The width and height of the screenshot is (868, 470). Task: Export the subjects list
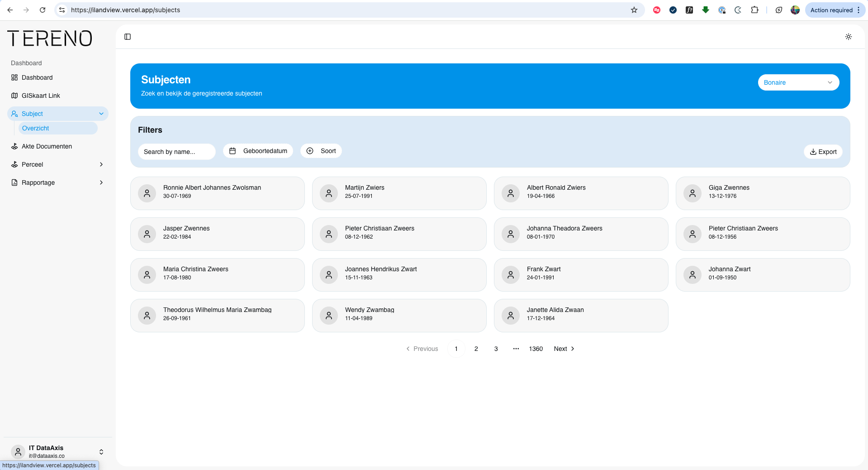823,152
